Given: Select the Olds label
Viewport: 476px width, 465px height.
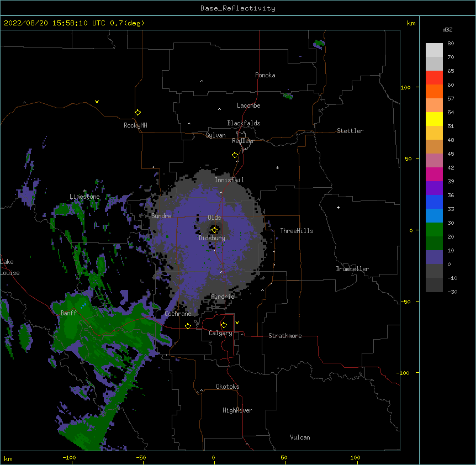Looking at the screenshot, I should tap(214, 218).
